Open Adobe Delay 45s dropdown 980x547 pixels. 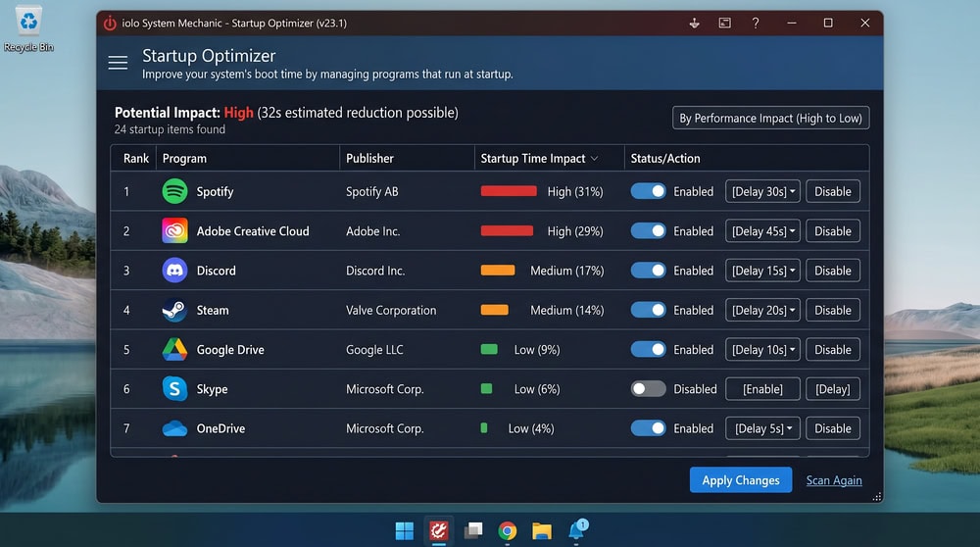point(762,230)
